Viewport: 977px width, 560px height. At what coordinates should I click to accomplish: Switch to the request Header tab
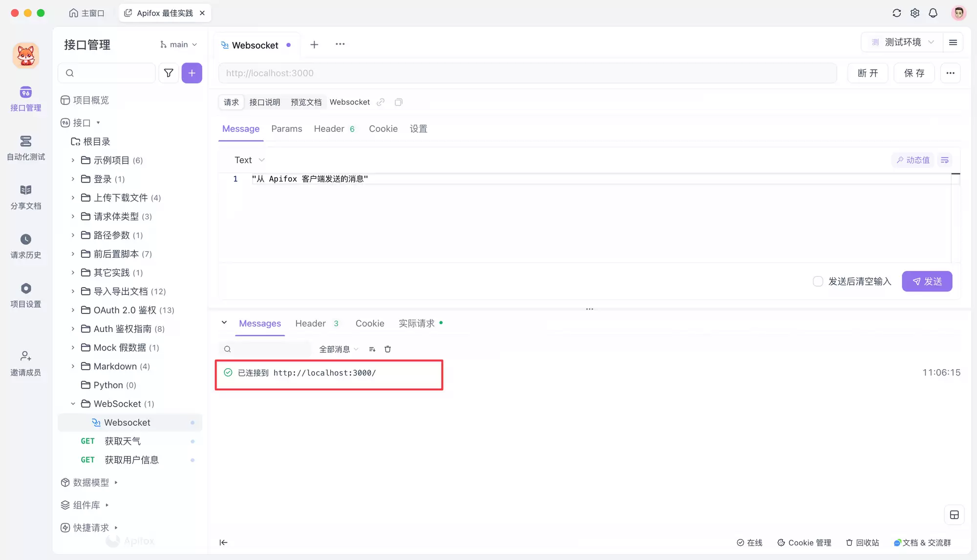335,129
